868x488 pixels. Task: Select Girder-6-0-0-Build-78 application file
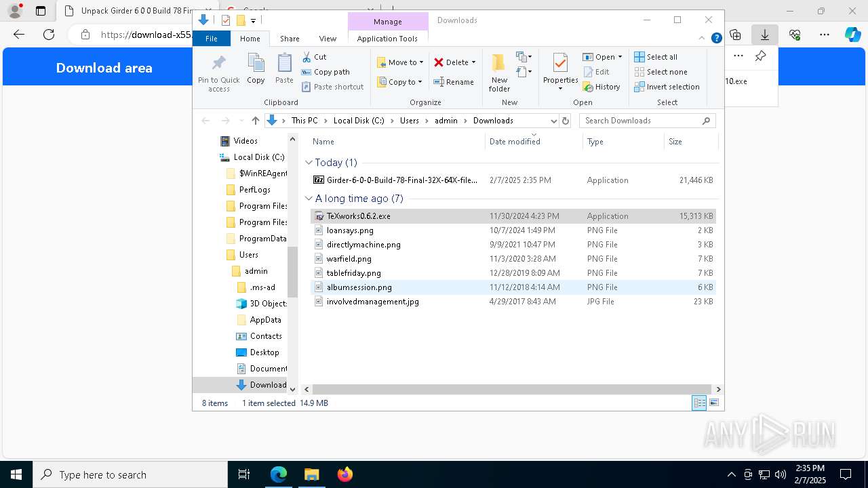coord(513,180)
